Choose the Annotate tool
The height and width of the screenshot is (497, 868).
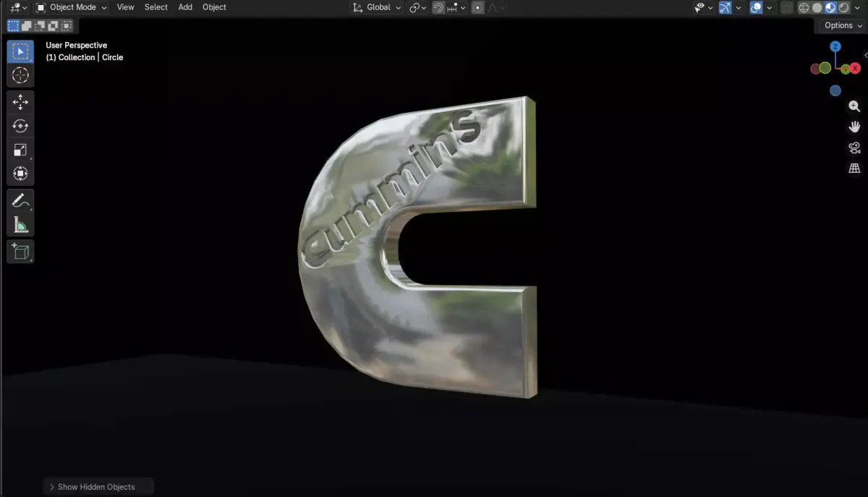pyautogui.click(x=20, y=200)
